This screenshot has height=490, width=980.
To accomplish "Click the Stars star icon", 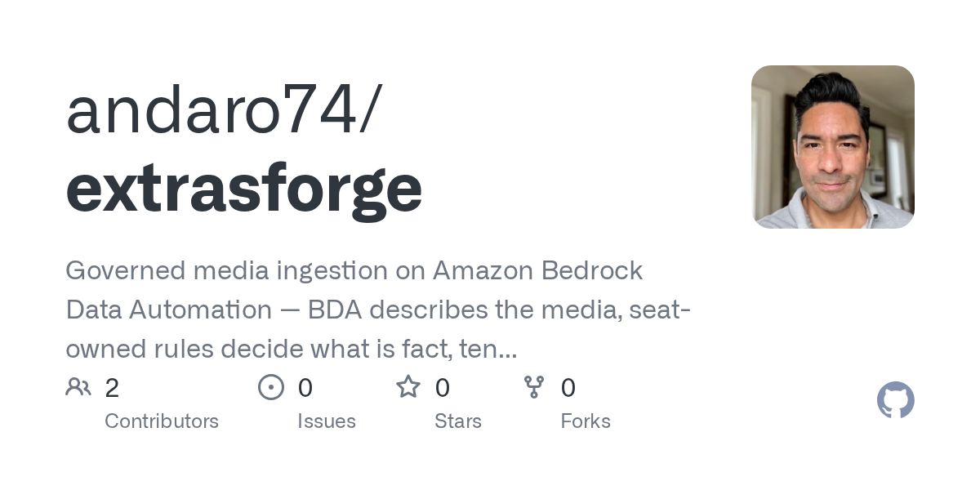I will 408,386.
